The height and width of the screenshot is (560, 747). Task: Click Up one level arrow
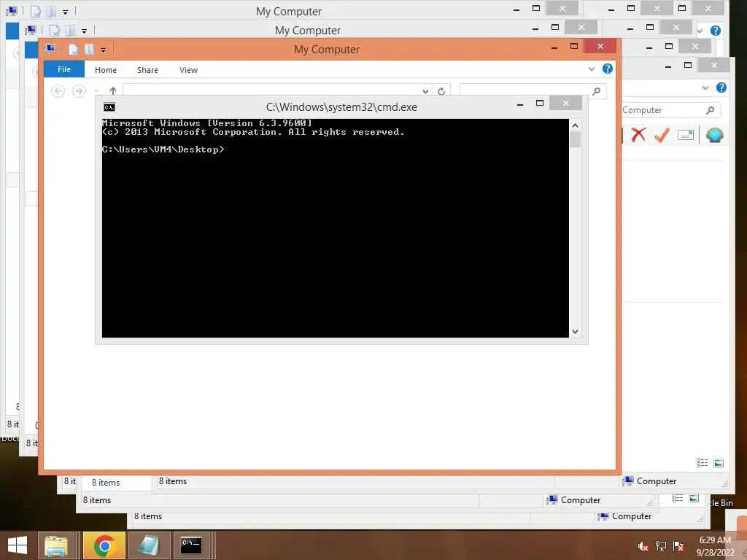pos(113,90)
